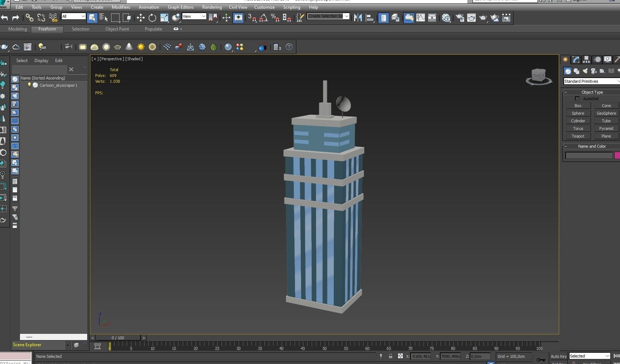Open the Material Editor checkered sphere icon
620x364 pixels.
click(x=446, y=17)
